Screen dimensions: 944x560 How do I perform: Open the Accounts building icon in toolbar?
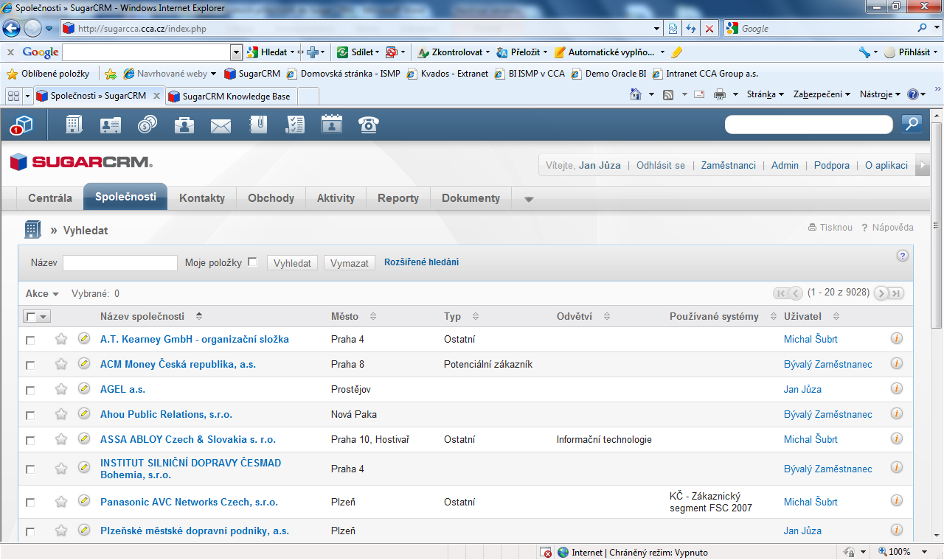pyautogui.click(x=74, y=125)
